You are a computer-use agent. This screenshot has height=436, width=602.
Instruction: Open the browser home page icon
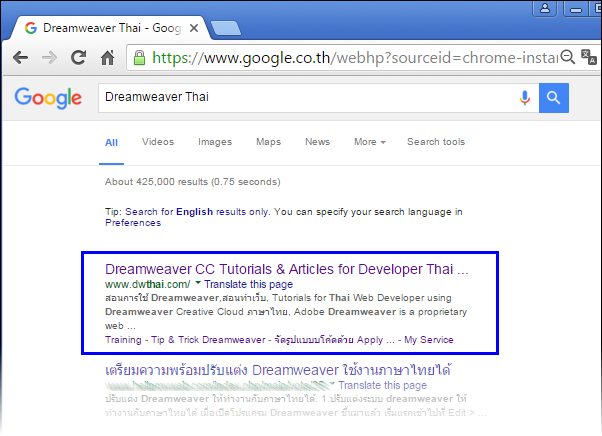click(x=108, y=58)
